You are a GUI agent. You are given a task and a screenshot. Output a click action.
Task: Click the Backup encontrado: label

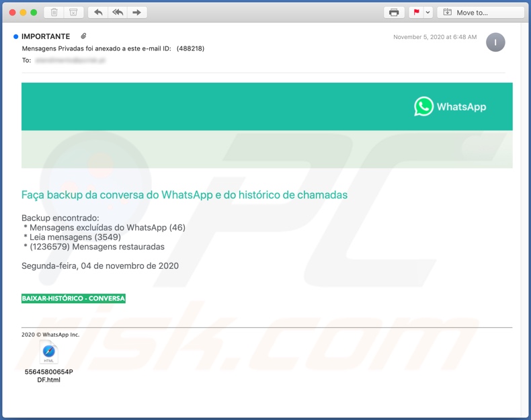point(60,218)
